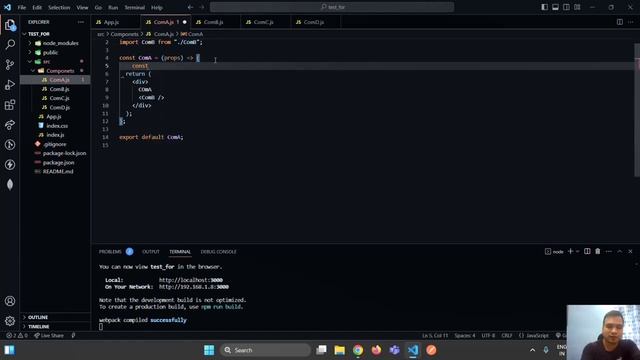
Task: Close the terminal panel
Action: [x=630, y=251]
